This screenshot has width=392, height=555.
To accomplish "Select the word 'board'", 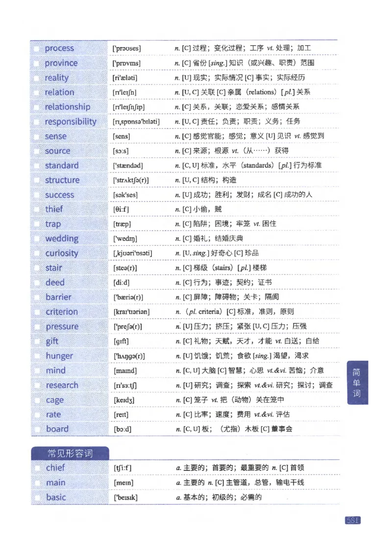I will coord(58,429).
